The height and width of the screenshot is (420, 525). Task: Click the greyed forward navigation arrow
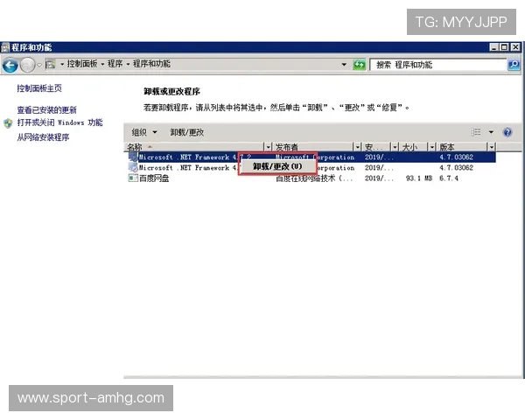pyautogui.click(x=27, y=65)
